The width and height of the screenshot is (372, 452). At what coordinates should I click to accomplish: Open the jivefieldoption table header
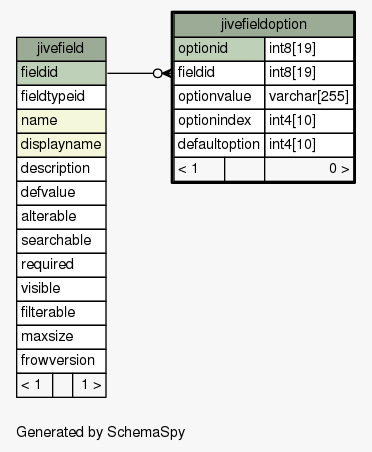click(264, 25)
